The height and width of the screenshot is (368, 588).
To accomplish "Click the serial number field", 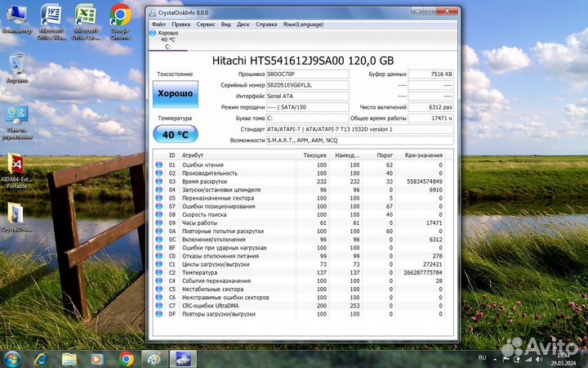I will 308,85.
